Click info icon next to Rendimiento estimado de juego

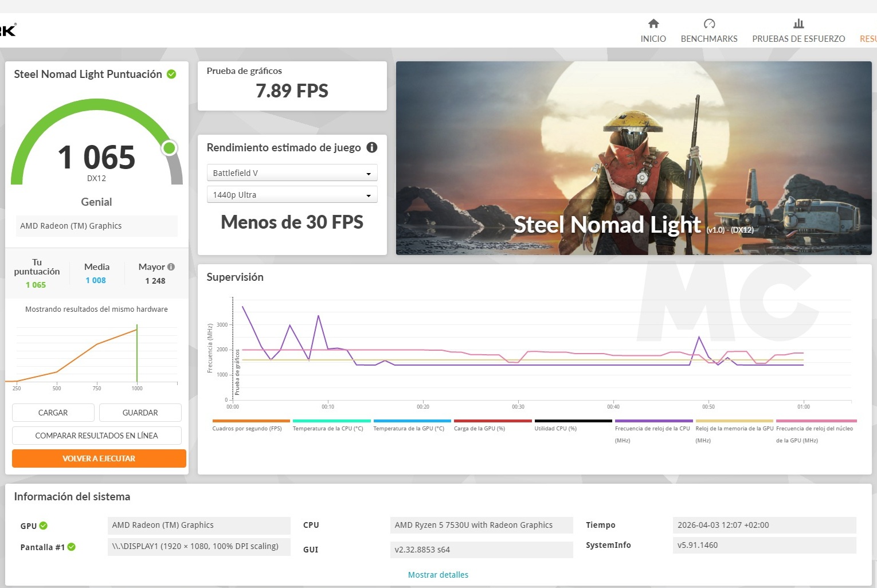point(371,147)
